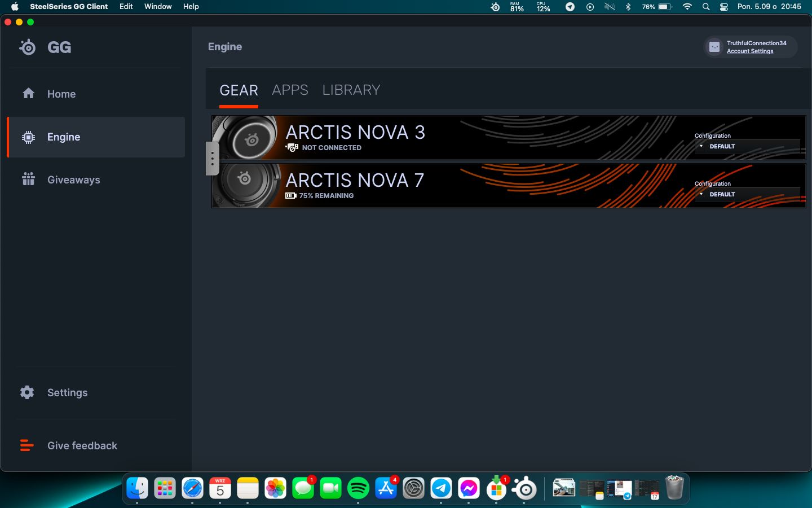Open Safari in the dock
Image resolution: width=812 pixels, height=508 pixels.
click(192, 488)
